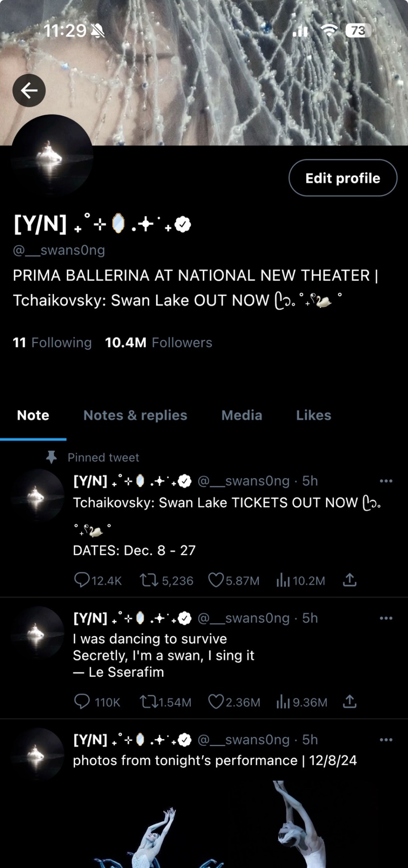
Task: Open the profile avatar picture
Action: click(x=52, y=155)
